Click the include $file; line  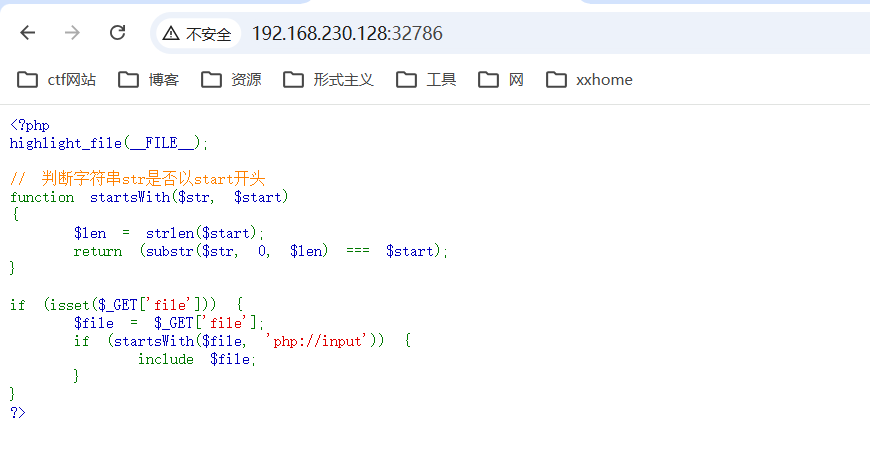coord(197,359)
